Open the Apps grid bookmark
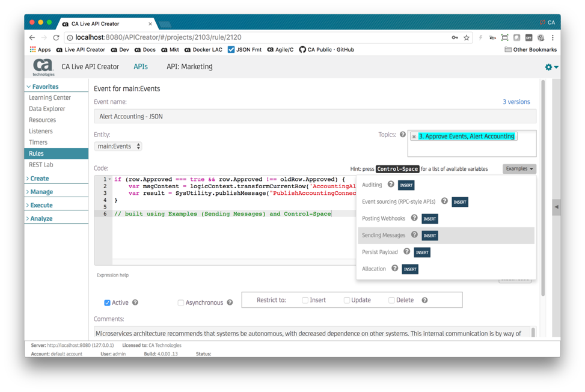The image size is (585, 392). [x=40, y=50]
